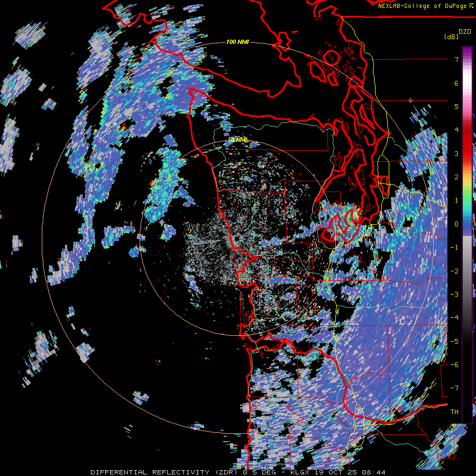The image size is (476, 476).
Task: Click the DZD legend title
Action: coord(465,32)
